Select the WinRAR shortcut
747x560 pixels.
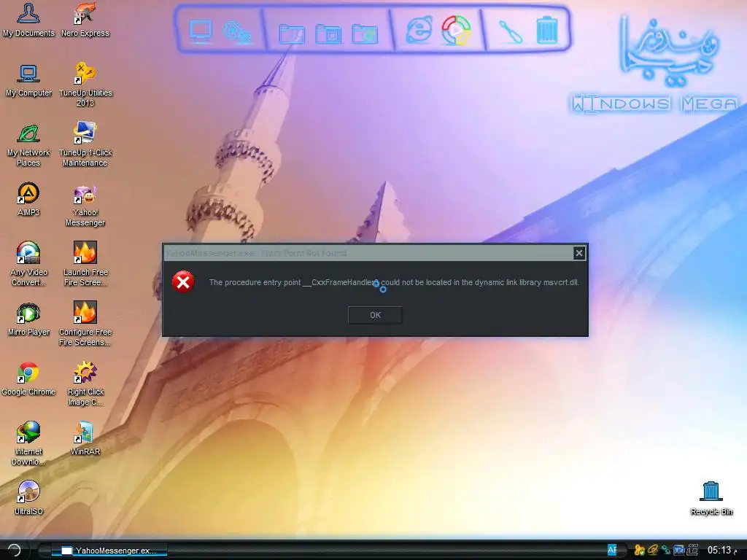(x=85, y=439)
